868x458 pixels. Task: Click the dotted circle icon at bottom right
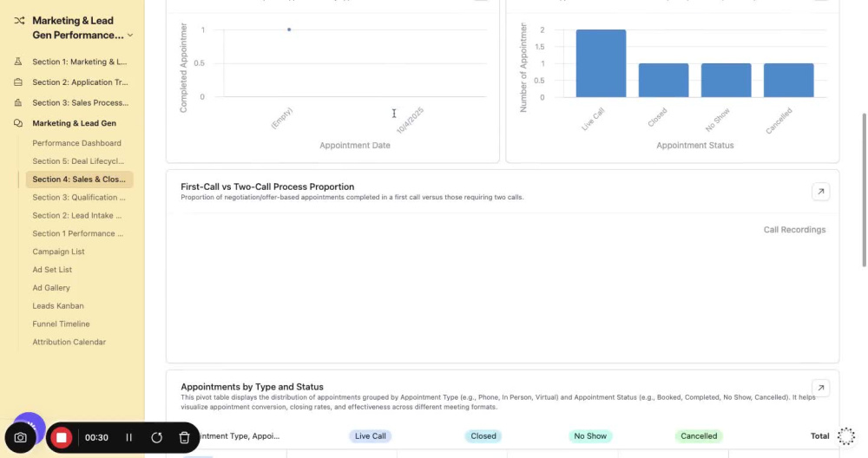(x=845, y=435)
